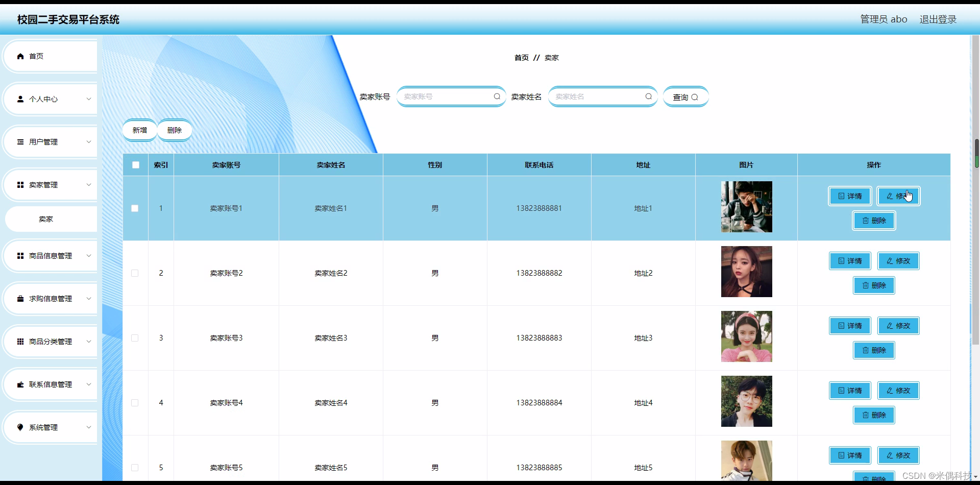Click the pencil icon on row 3 修改 button

coord(891,326)
